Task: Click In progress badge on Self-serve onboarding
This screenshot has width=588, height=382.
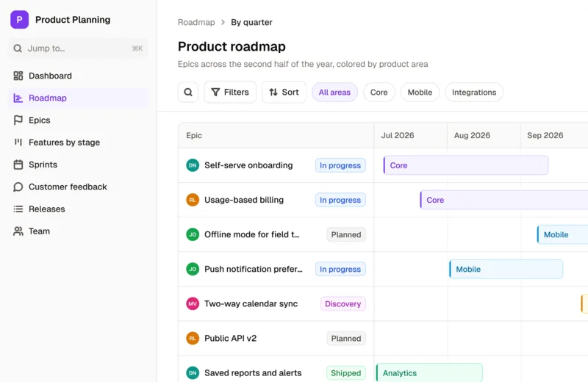Action: click(340, 165)
